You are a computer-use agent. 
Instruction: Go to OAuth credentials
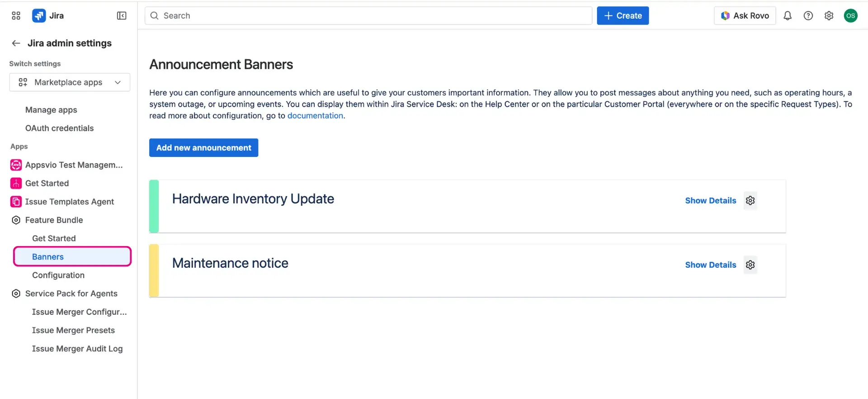click(x=59, y=128)
